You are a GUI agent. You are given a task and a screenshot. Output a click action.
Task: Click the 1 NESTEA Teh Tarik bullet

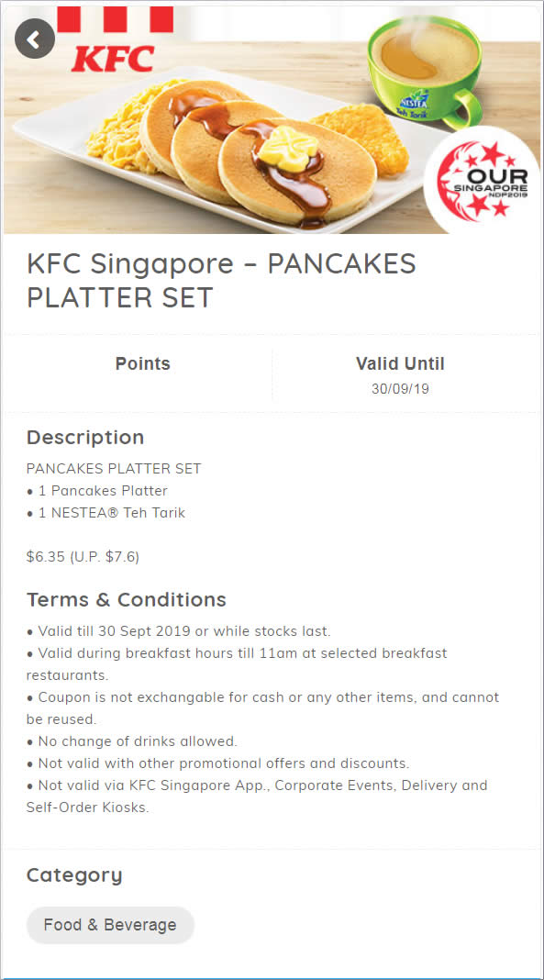click(105, 513)
